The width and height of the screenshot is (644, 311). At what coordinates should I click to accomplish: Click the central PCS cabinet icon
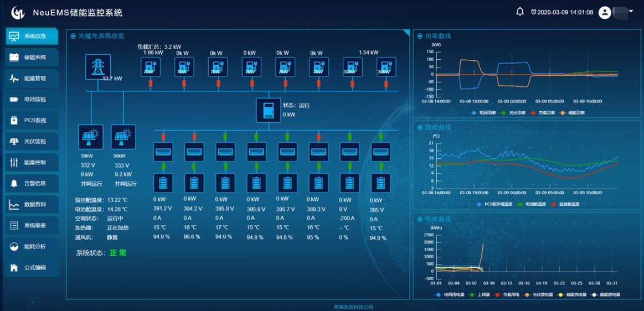269,110
